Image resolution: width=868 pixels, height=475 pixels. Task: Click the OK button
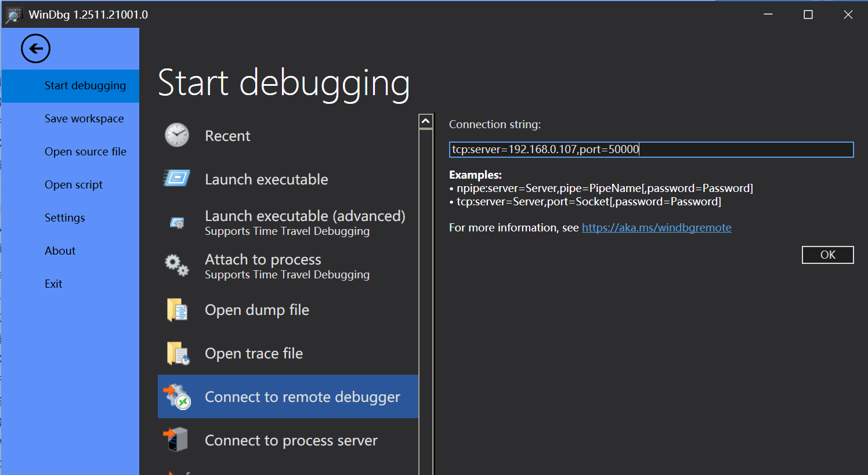click(x=827, y=255)
